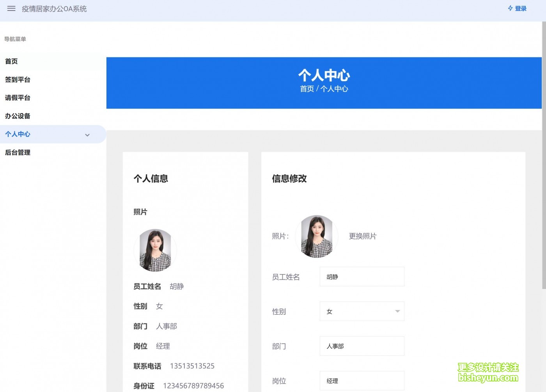Open 请假平台 menu item
546x392 pixels.
click(53, 98)
